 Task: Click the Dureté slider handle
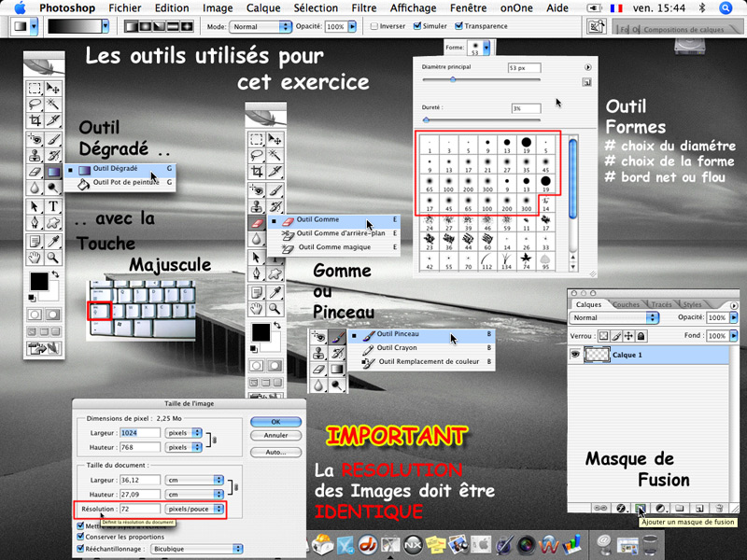426,120
